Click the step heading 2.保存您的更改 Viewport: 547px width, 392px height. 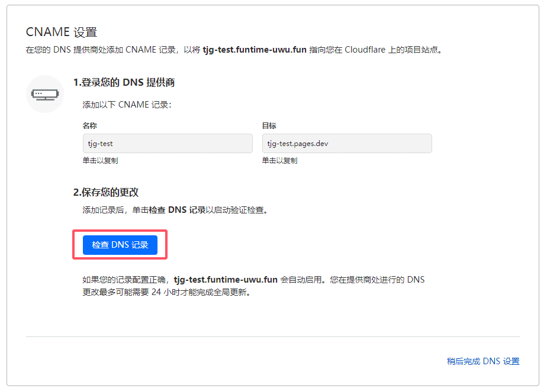(106, 192)
